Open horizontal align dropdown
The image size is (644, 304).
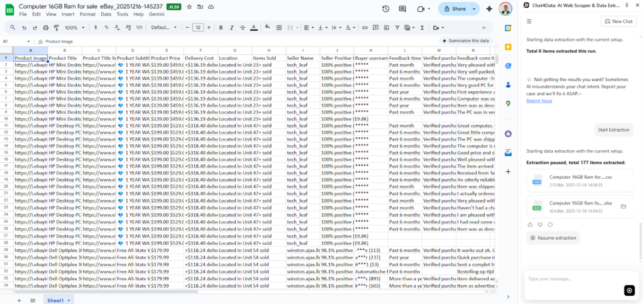coord(308,28)
